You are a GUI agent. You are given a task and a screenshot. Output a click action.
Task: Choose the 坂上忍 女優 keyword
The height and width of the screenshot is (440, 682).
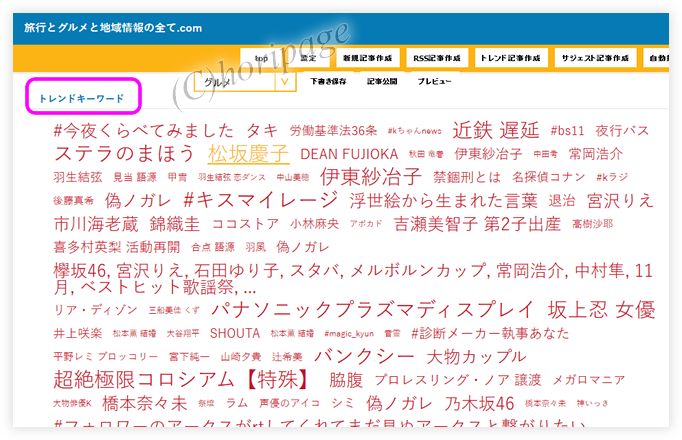(601, 310)
